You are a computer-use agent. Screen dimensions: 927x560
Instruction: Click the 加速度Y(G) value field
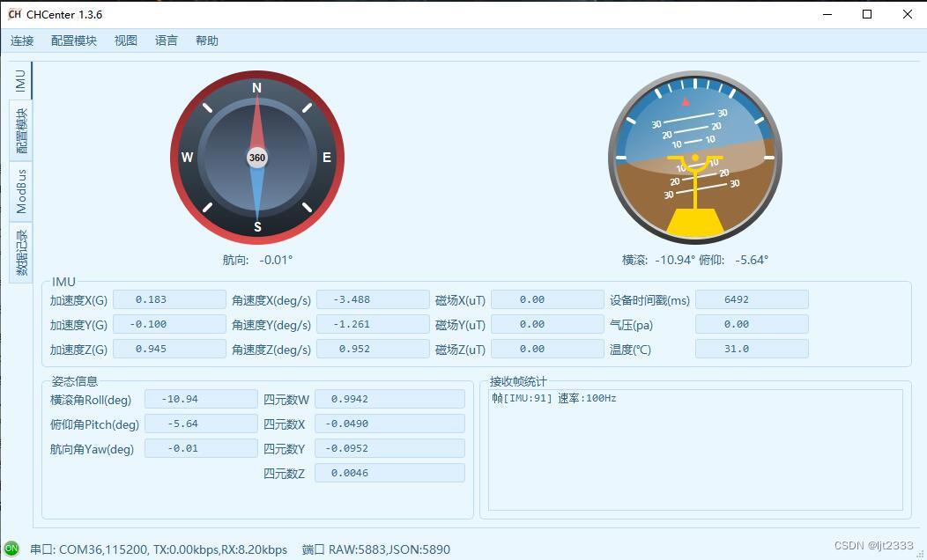(x=169, y=324)
